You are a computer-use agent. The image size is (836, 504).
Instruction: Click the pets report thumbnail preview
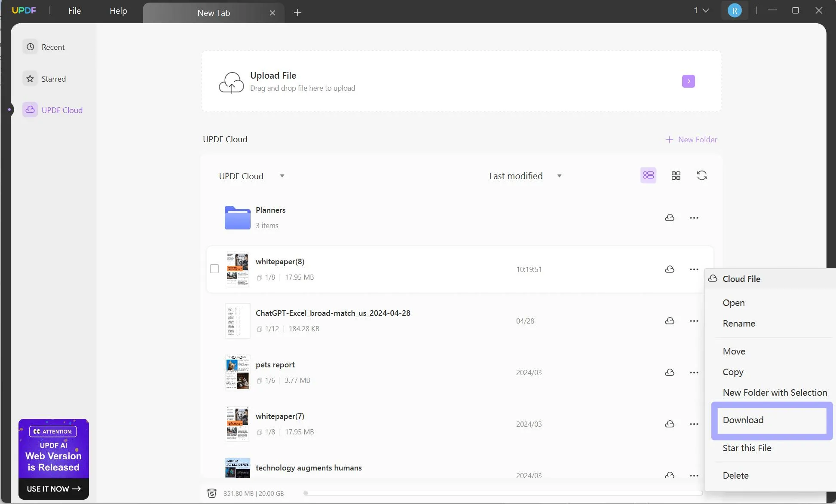237,372
